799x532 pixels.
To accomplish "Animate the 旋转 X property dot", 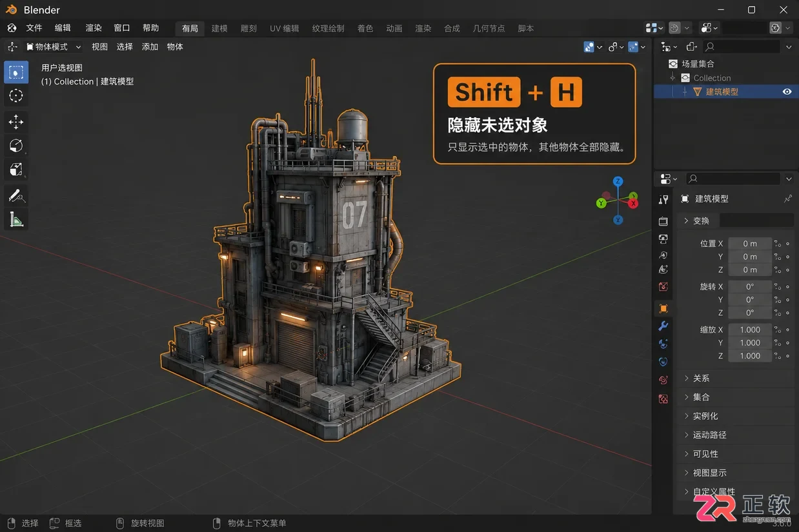I will (787, 286).
